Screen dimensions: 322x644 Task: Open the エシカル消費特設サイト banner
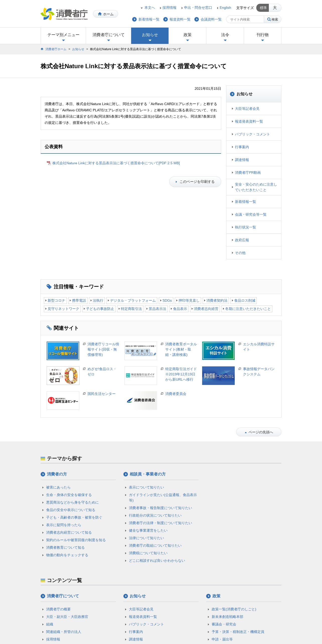click(x=218, y=351)
